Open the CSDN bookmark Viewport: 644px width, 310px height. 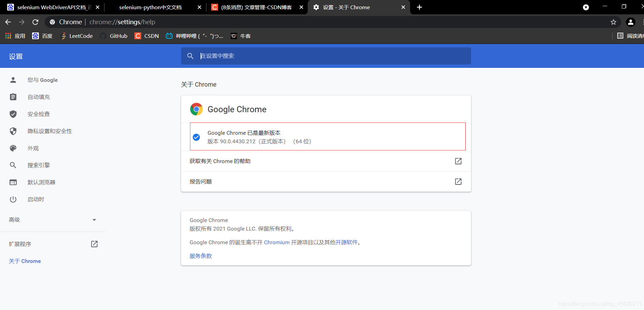147,36
